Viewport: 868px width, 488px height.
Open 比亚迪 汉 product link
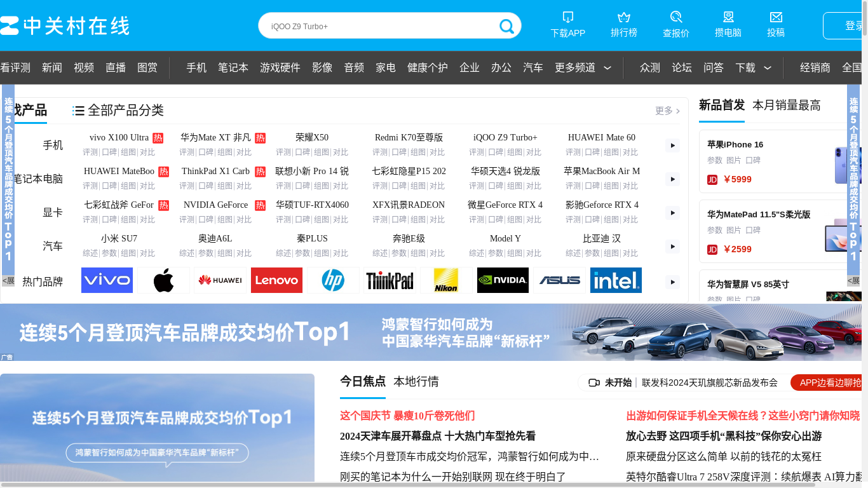(x=602, y=238)
